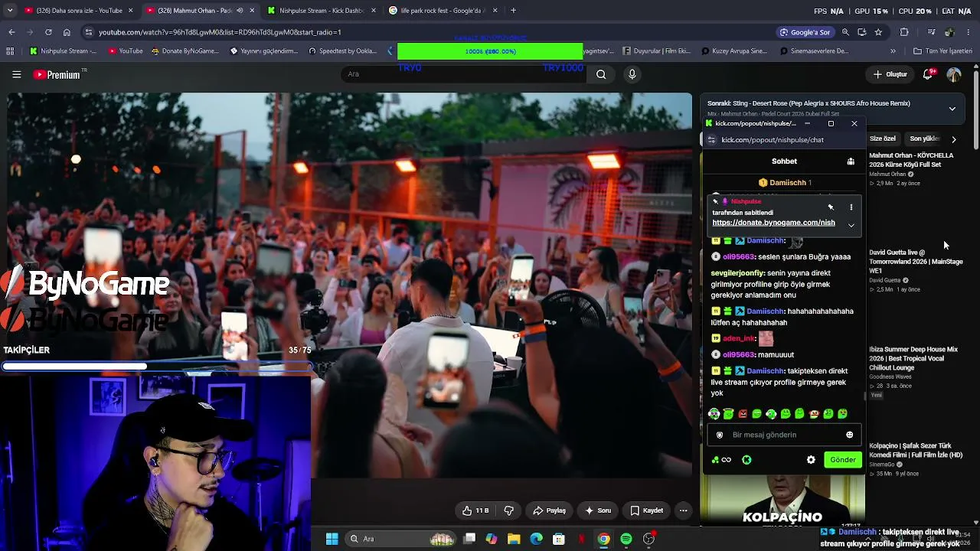Image resolution: width=980 pixels, height=551 pixels.
Task: Like the video with thumbs up
Action: (x=475, y=510)
